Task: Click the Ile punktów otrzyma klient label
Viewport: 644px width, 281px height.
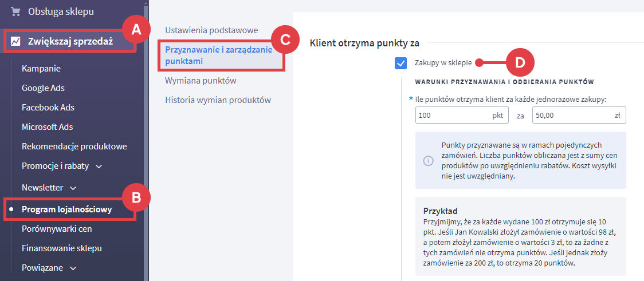Action: coord(510,99)
